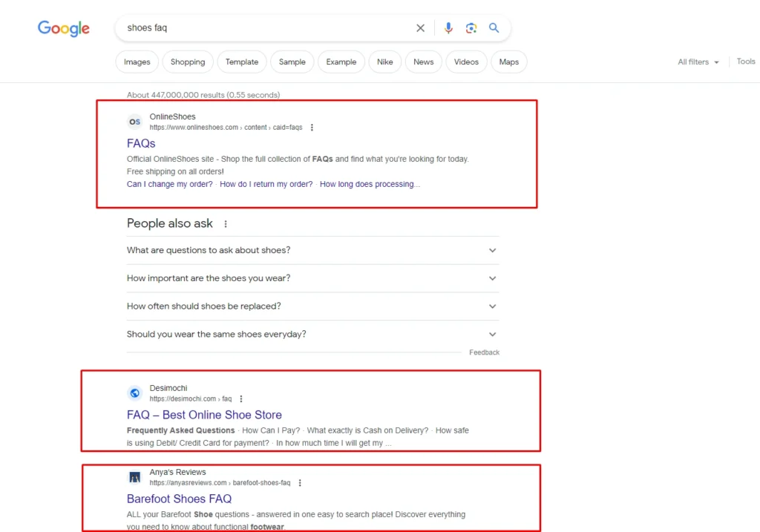
Task: Select the Images filter chip
Action: tap(137, 62)
